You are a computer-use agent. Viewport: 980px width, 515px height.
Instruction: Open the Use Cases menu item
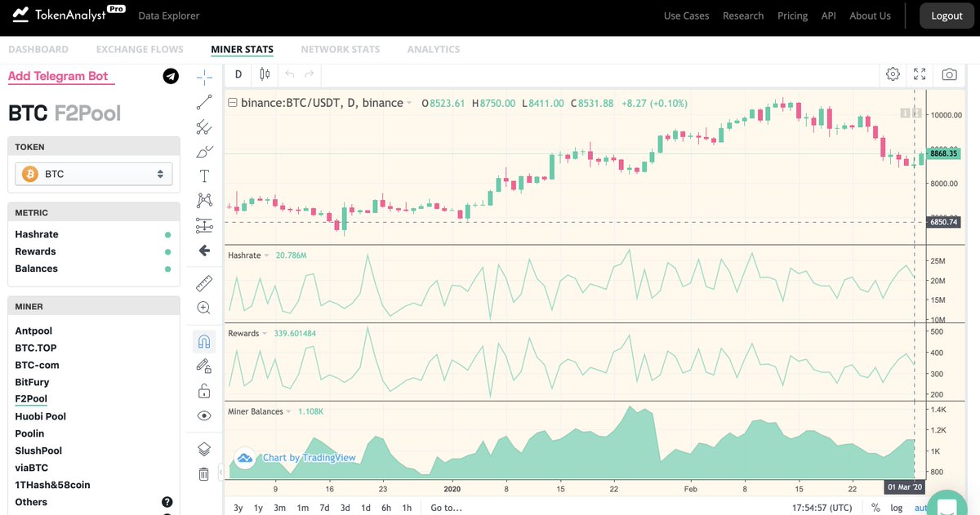[686, 16]
